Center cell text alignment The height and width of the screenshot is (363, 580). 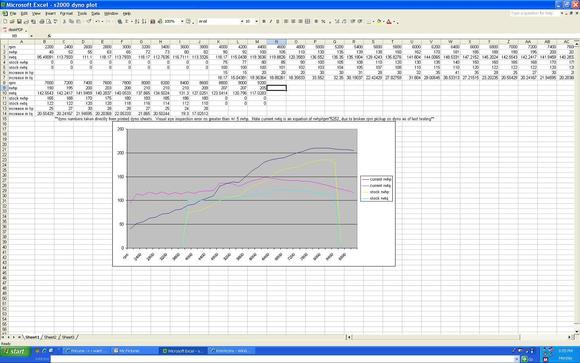tap(293, 21)
